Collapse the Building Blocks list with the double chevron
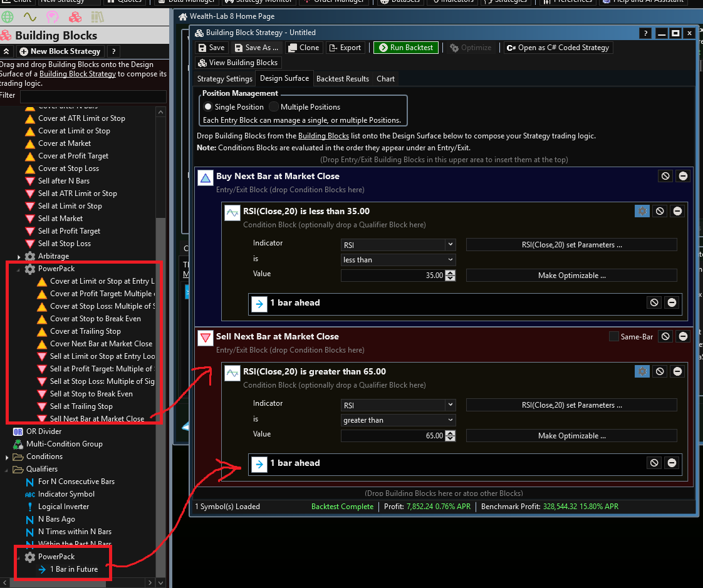703x588 pixels. coord(7,51)
